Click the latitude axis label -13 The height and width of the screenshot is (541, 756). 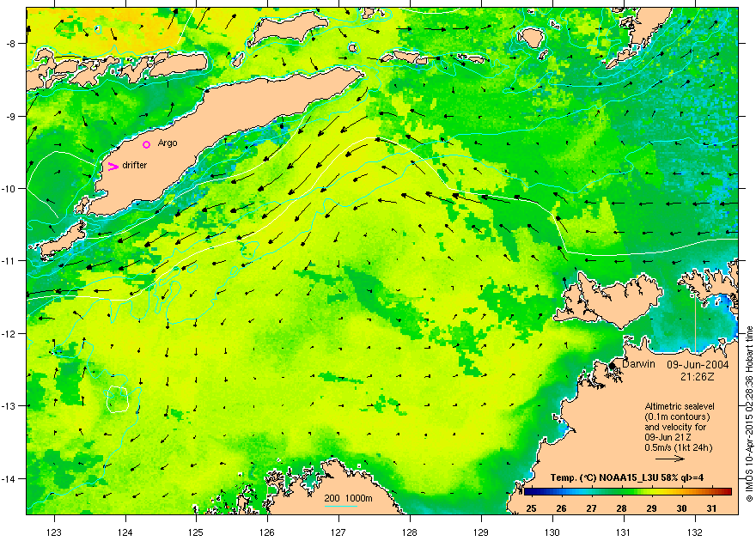[9, 406]
